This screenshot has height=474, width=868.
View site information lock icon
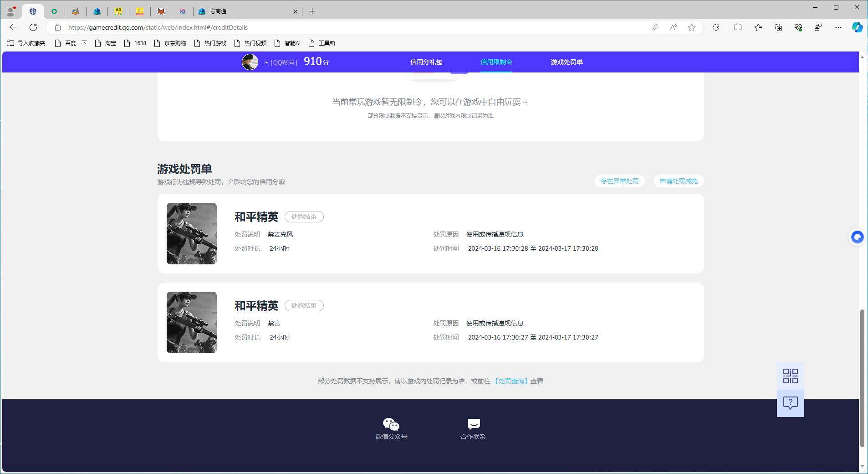tap(57, 27)
